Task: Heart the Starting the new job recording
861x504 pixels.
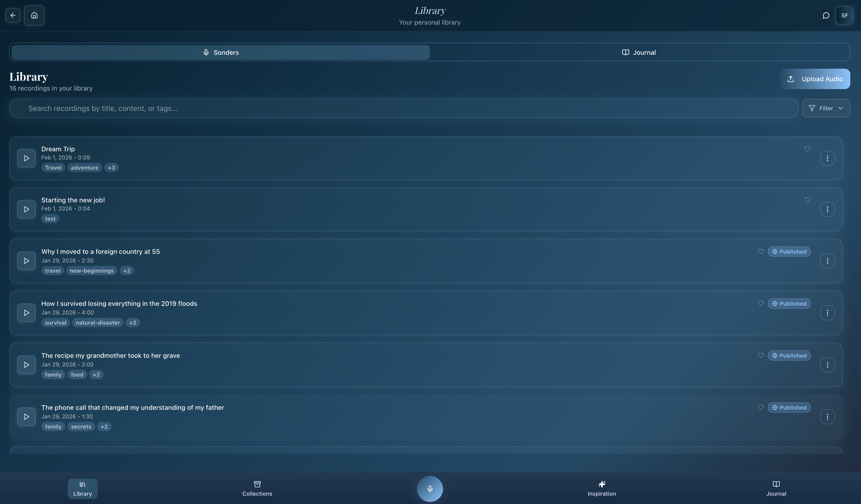Action: (x=807, y=200)
